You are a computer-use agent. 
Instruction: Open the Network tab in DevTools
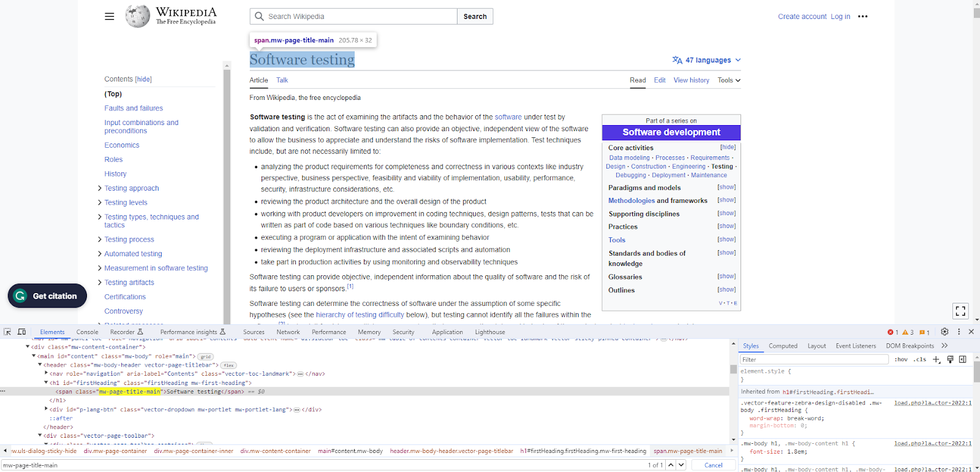click(x=288, y=332)
